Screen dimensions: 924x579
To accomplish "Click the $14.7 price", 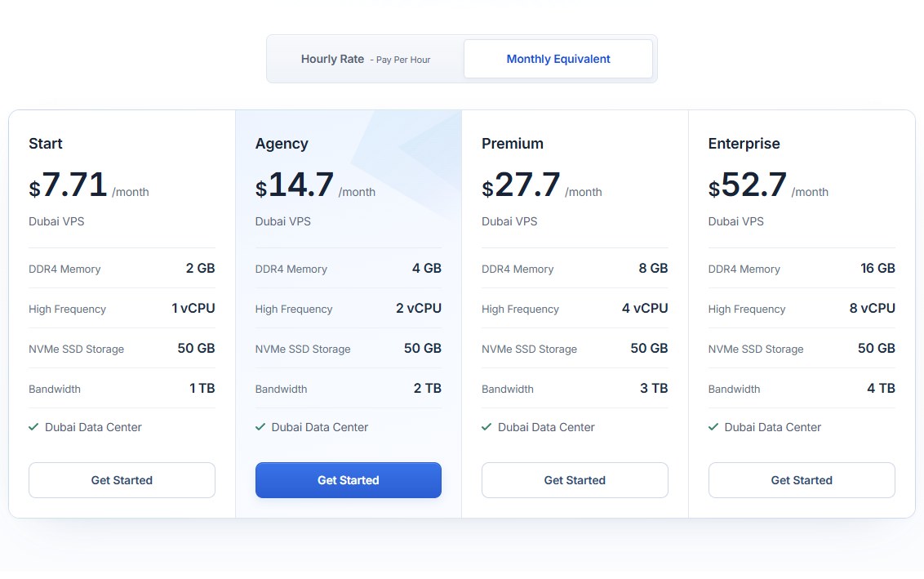I will tap(295, 185).
